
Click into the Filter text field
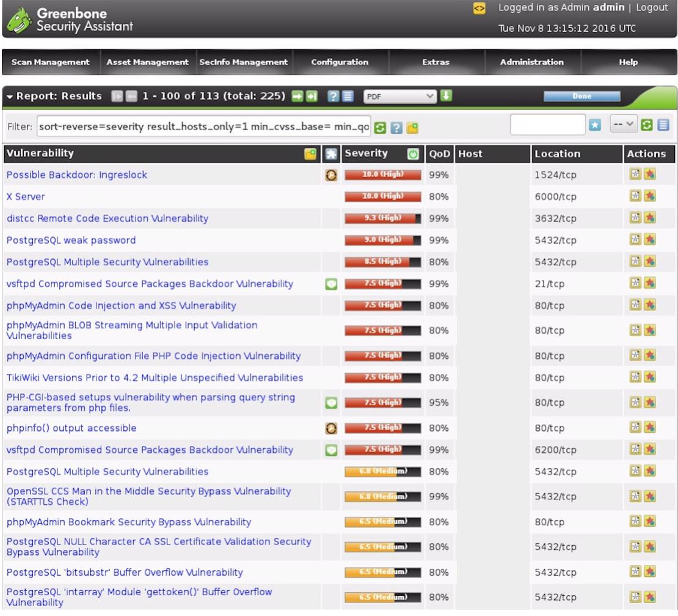click(x=203, y=127)
